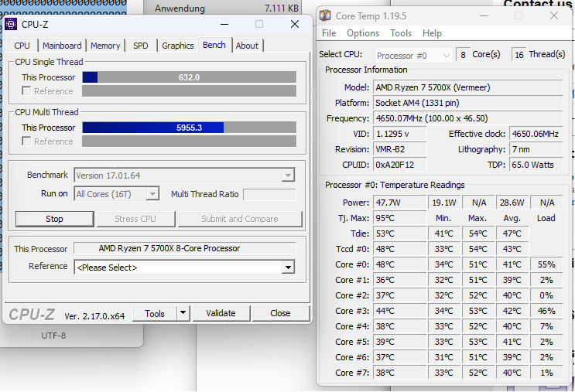Switch to the Mainboard tab
Image resolution: width=575 pixels, height=392 pixels.
[62, 46]
